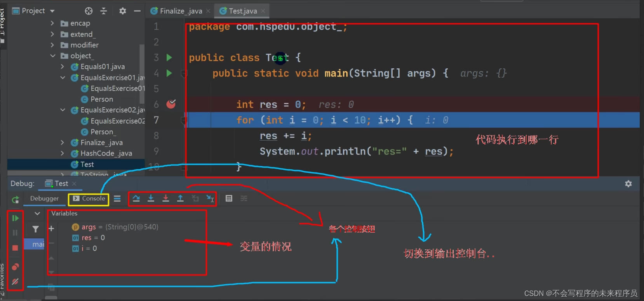This screenshot has width=644, height=301.
Task: Click the Force Step Into red arrow icon
Action: (165, 198)
